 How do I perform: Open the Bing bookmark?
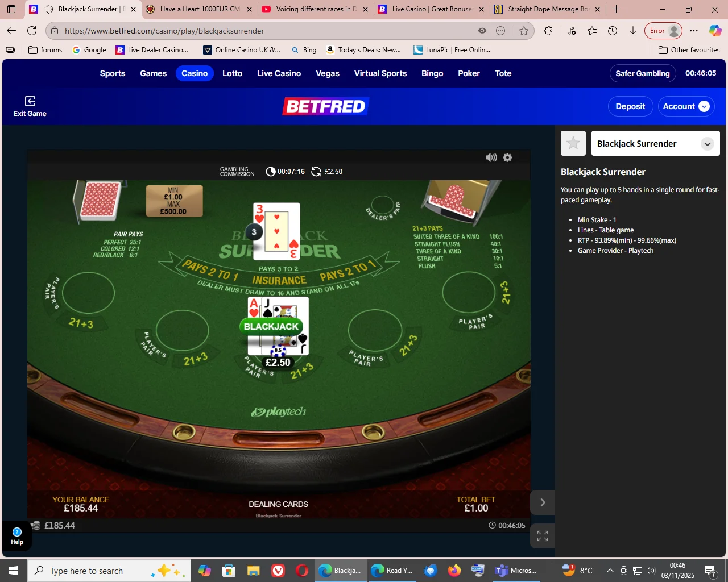tap(304, 50)
